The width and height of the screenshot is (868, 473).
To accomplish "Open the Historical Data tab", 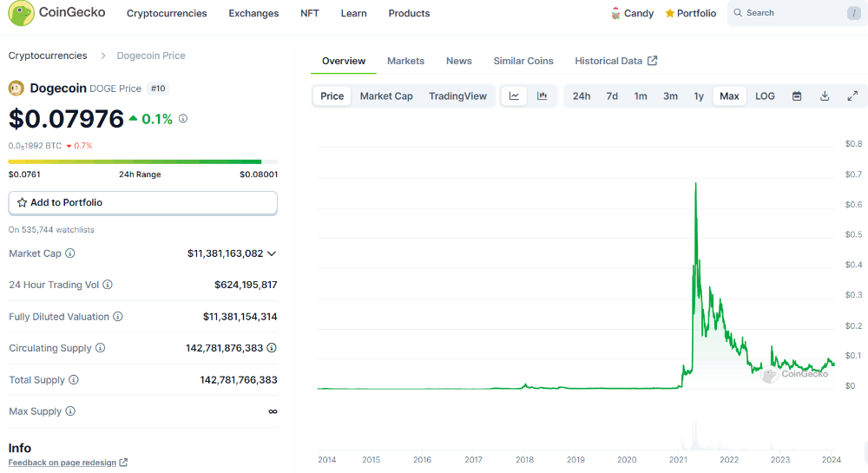I will click(608, 61).
